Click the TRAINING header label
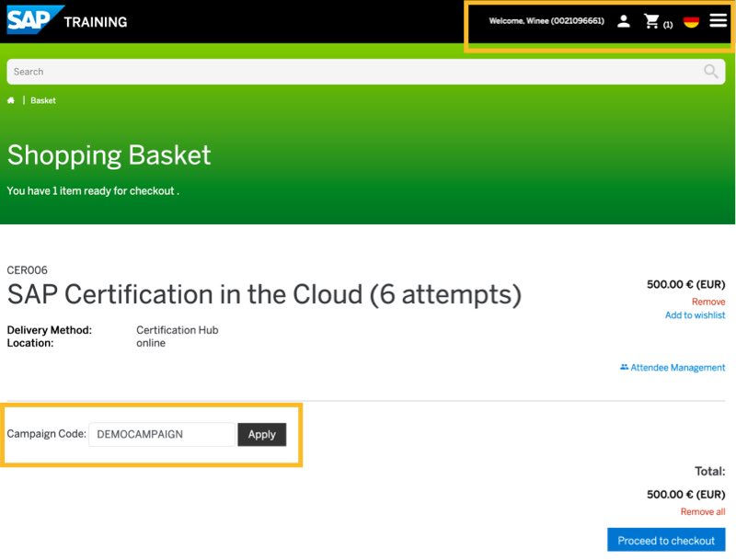The image size is (736, 560). coord(96,21)
